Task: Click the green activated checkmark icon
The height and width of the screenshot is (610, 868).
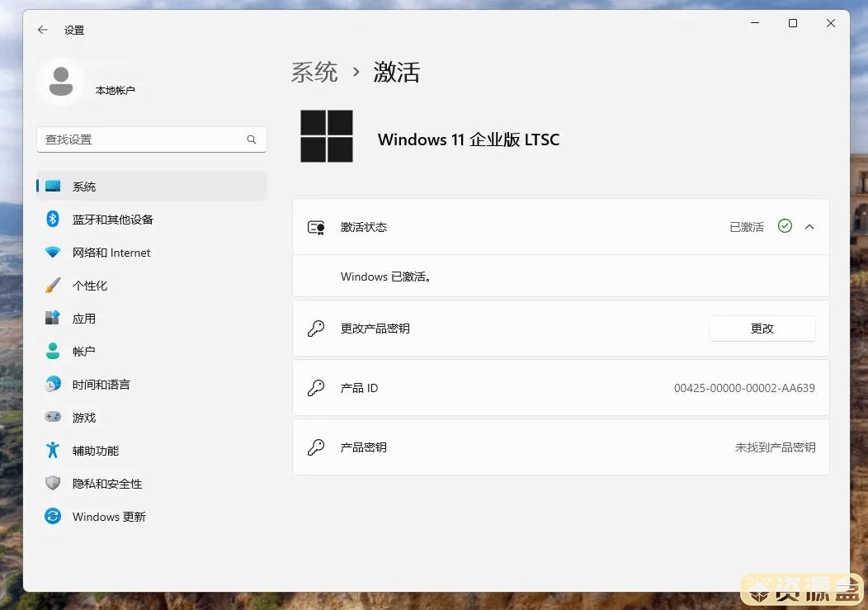Action: 785,226
